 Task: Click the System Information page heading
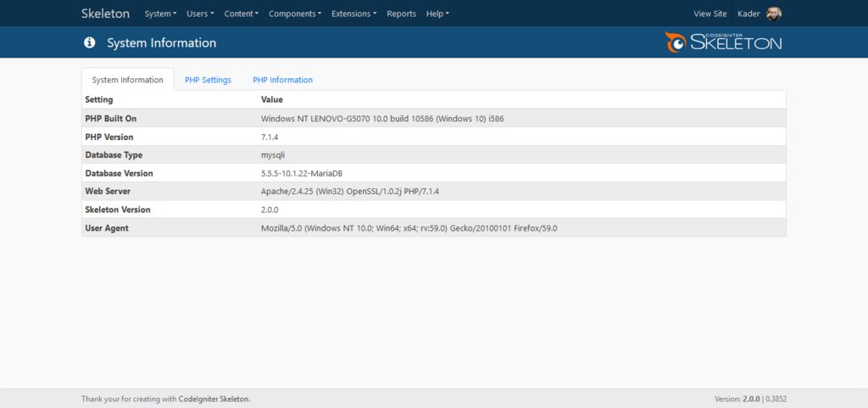click(x=162, y=42)
